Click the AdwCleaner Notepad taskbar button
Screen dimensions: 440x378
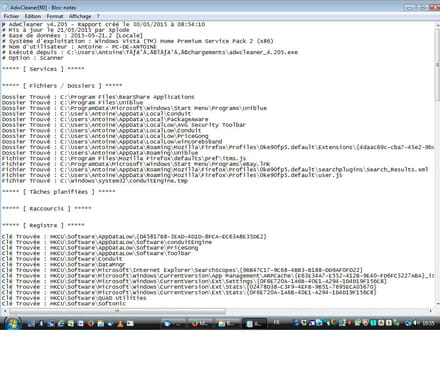point(255,323)
